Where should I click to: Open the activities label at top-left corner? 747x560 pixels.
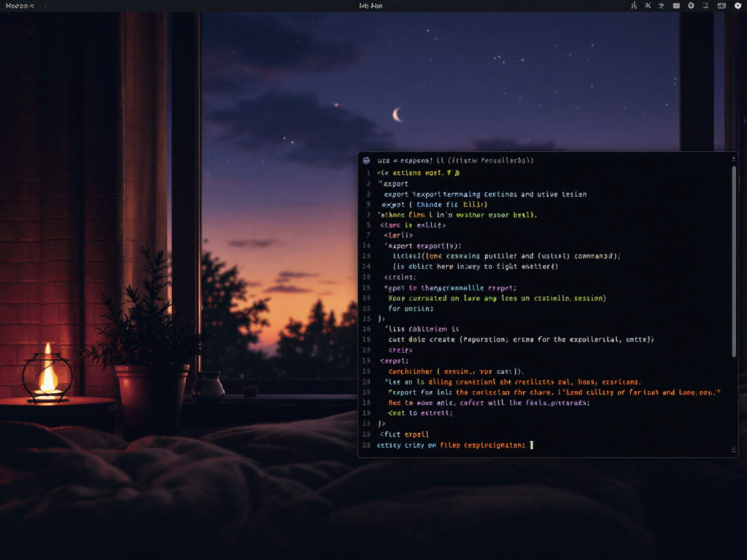[20, 6]
